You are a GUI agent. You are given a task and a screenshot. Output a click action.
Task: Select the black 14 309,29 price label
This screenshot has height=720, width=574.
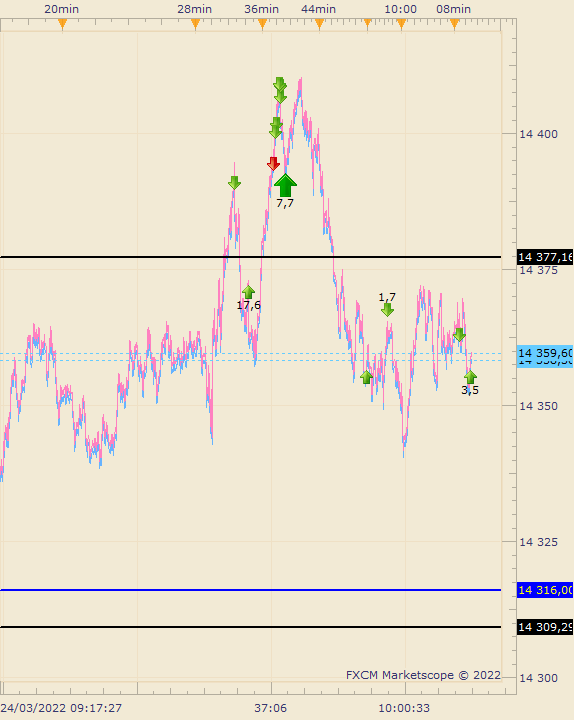(x=545, y=627)
